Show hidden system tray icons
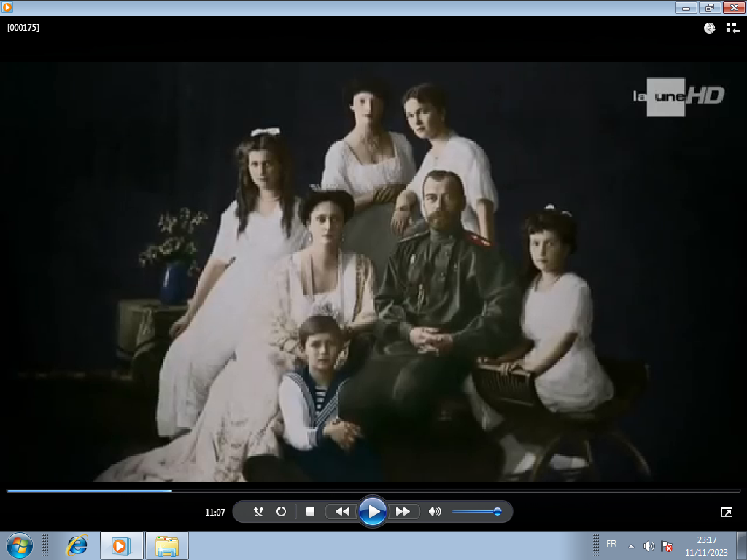Screen dimensions: 747x560 [631, 546]
